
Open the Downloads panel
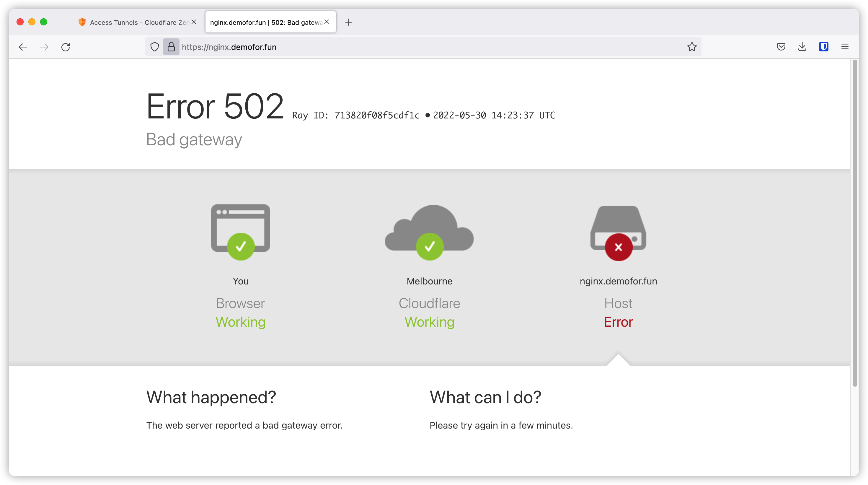[802, 47]
